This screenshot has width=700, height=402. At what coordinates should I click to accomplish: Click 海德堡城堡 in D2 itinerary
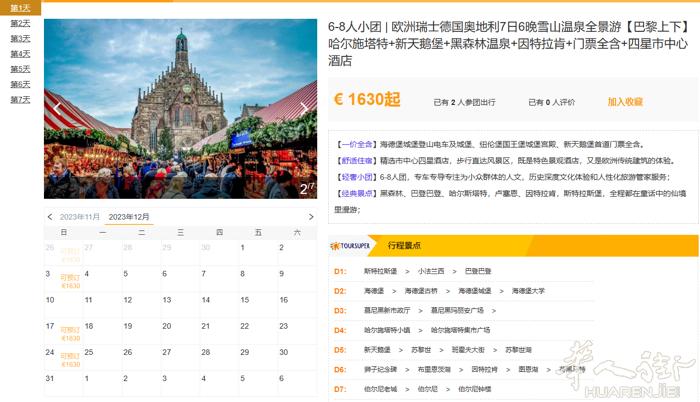pos(475,291)
